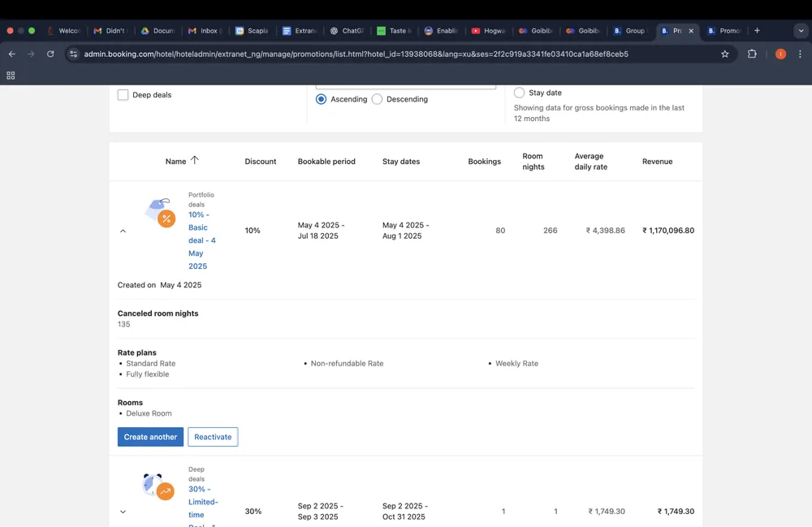Image resolution: width=812 pixels, height=527 pixels.
Task: Open the 10% Basic deal link
Action: (202, 240)
